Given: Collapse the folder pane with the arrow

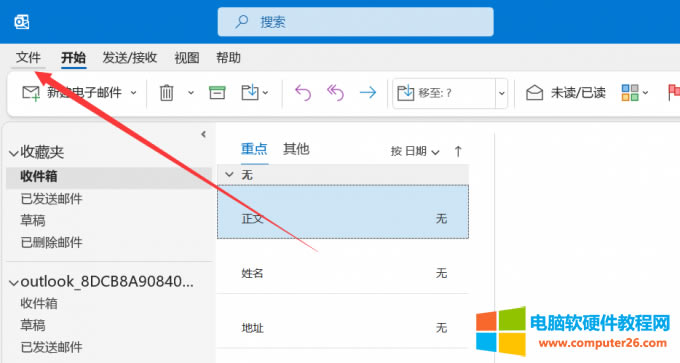Looking at the screenshot, I should click(203, 134).
